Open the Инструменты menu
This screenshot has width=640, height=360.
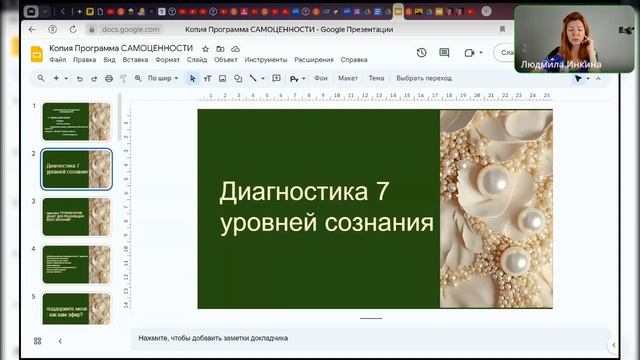coord(266,60)
